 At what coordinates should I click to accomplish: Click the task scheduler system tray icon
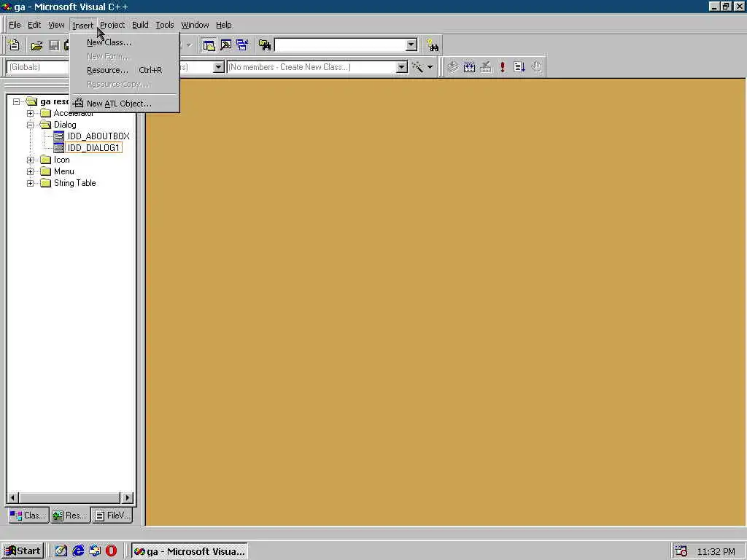point(681,551)
